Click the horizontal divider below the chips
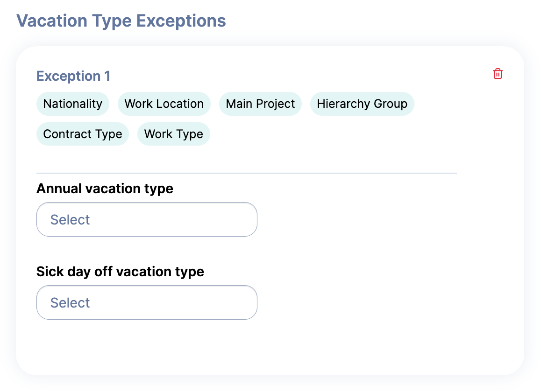 point(246,173)
